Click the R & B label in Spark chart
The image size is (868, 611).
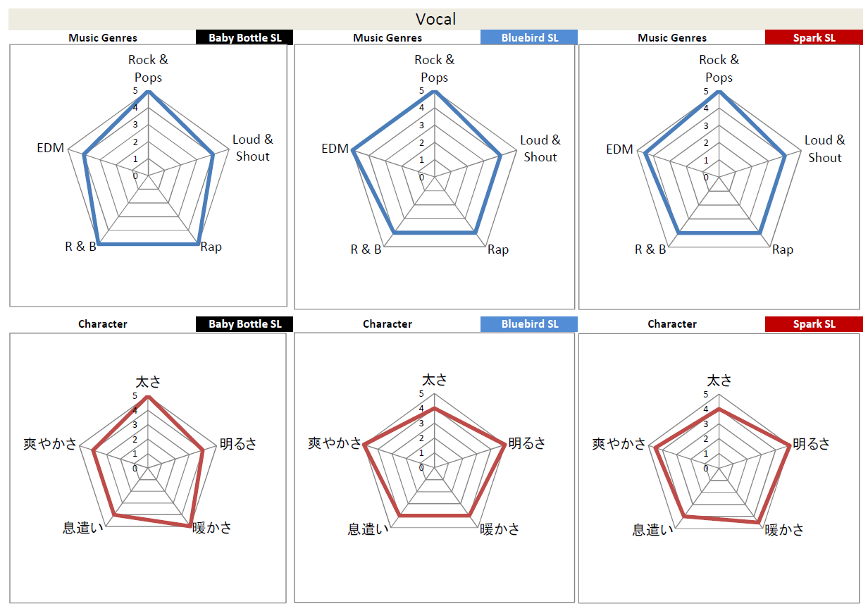click(x=650, y=249)
